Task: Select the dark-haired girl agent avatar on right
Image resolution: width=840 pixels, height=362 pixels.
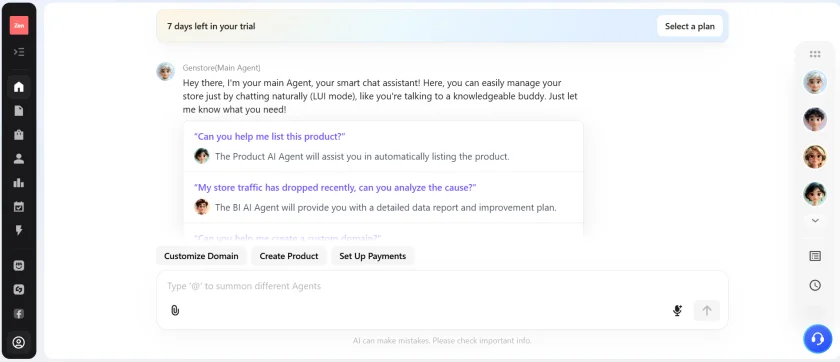Action: tap(815, 193)
